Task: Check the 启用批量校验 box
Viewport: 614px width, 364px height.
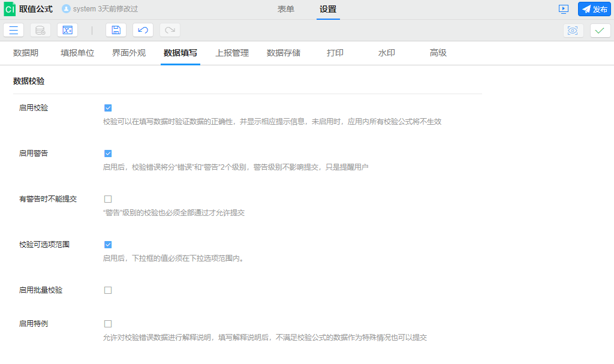Action: 108,290
